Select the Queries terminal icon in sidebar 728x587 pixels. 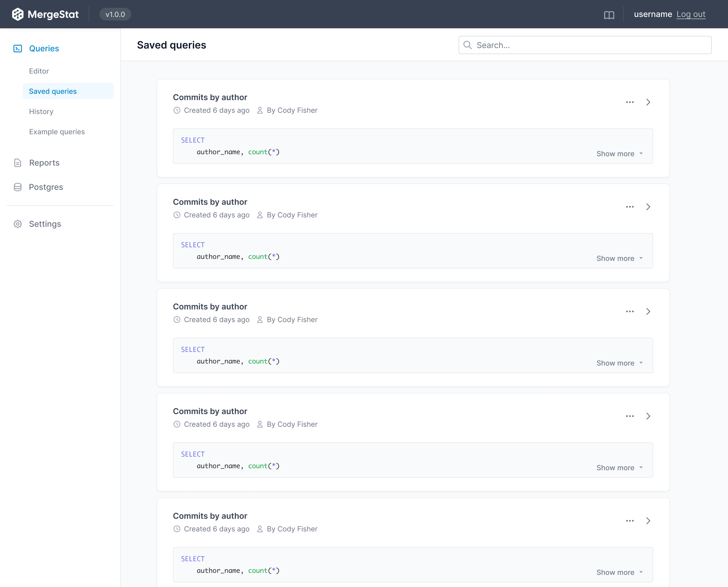click(x=18, y=48)
